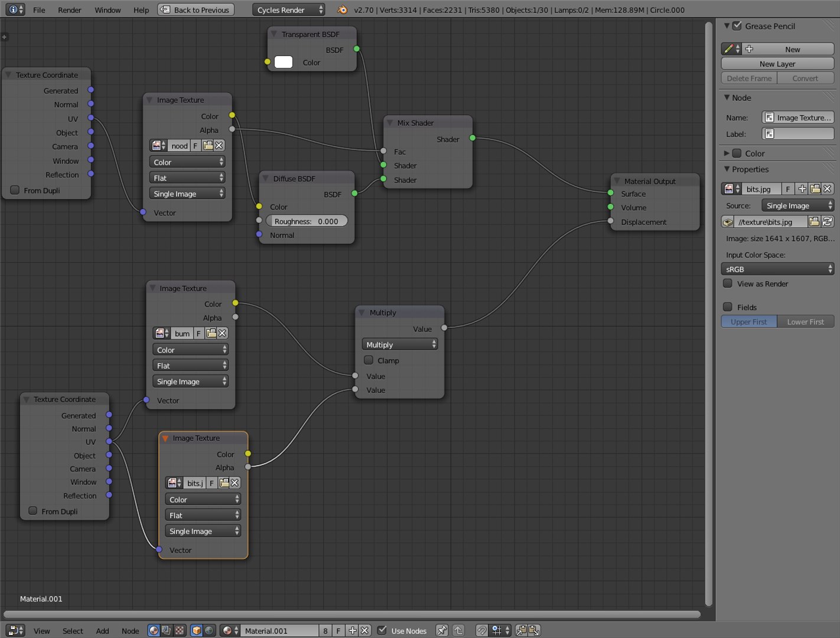Click New Layer button

pos(777,64)
